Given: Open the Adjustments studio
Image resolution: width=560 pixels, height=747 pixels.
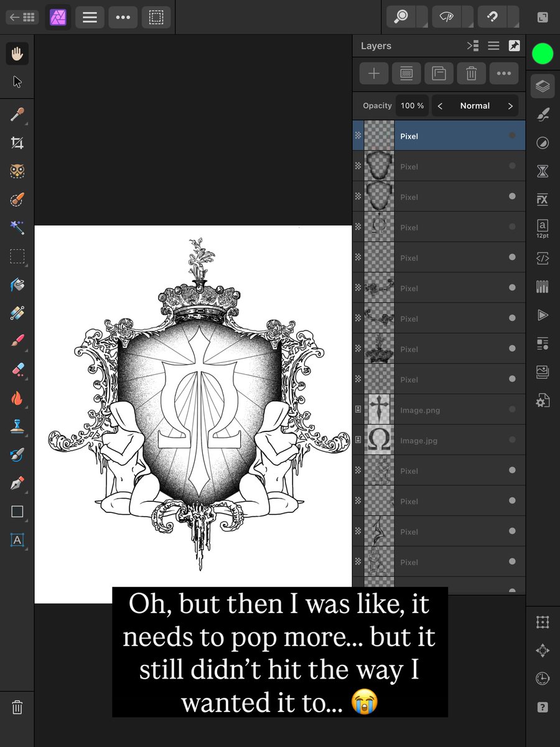Looking at the screenshot, I should [x=543, y=143].
